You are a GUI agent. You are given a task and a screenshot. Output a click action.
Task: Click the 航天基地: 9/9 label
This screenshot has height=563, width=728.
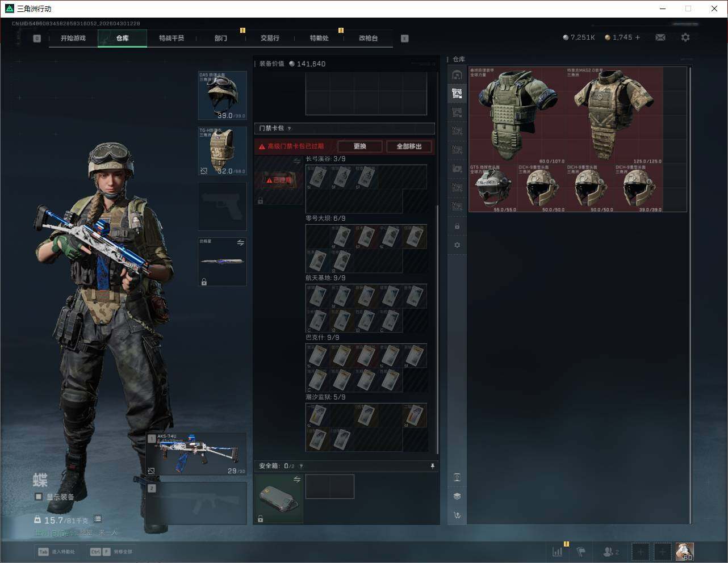325,278
